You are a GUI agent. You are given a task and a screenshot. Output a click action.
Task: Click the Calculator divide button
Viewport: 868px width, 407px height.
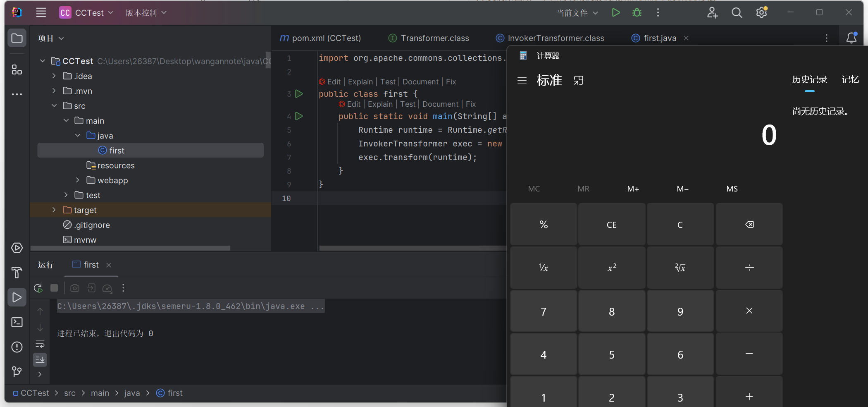tap(749, 268)
